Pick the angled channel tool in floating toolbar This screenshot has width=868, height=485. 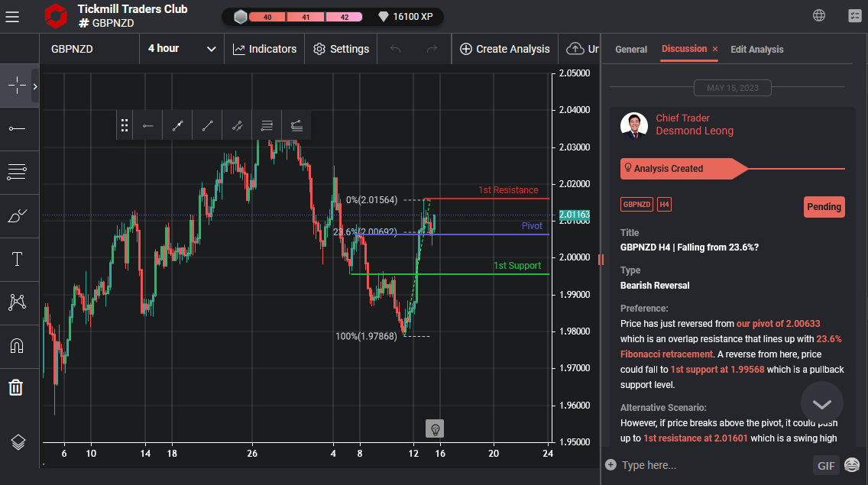(x=296, y=126)
